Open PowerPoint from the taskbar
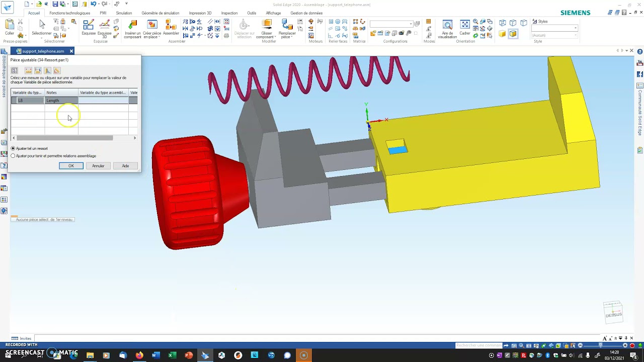This screenshot has width=644, height=362. [x=189, y=355]
